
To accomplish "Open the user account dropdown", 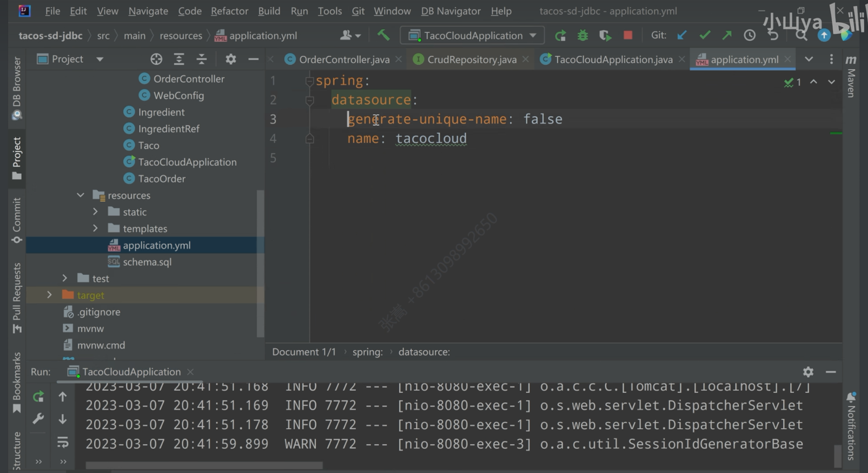I will point(350,36).
